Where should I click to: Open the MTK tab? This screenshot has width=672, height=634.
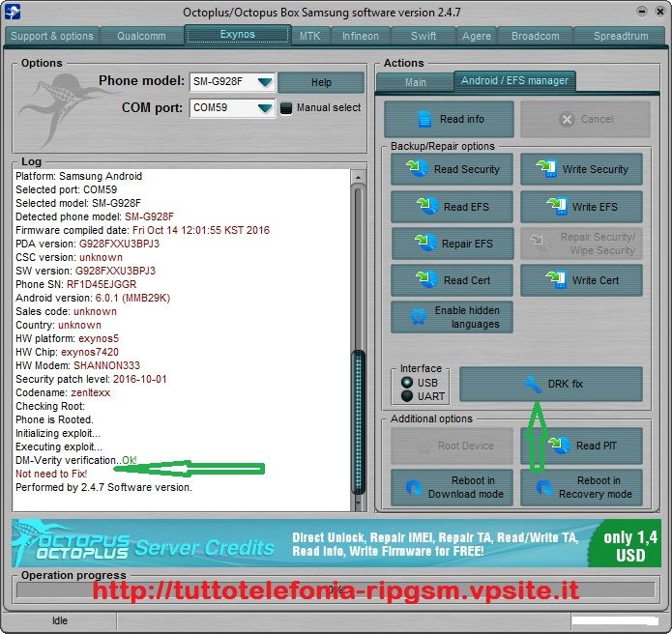309,36
